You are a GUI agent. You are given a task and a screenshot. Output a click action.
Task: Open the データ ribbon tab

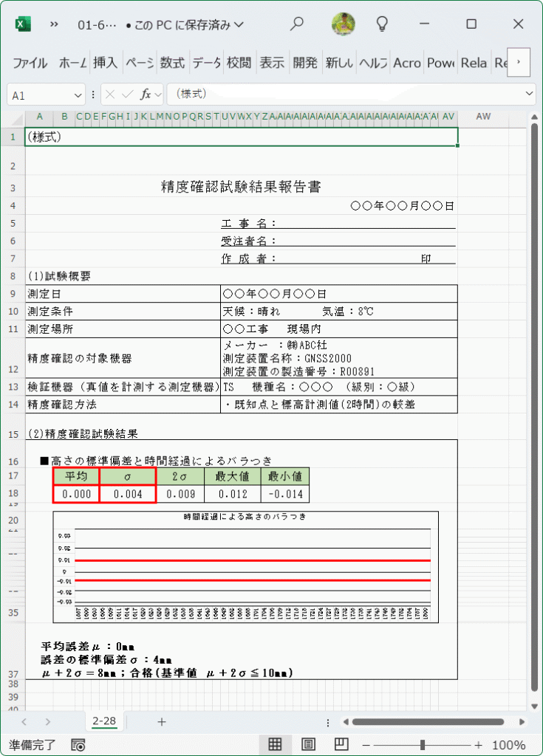click(206, 63)
